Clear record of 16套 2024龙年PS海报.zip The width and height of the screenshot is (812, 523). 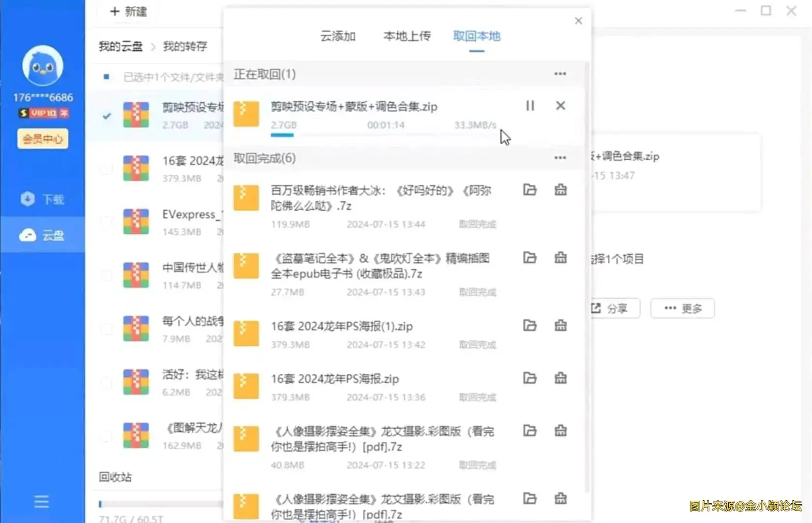560,378
